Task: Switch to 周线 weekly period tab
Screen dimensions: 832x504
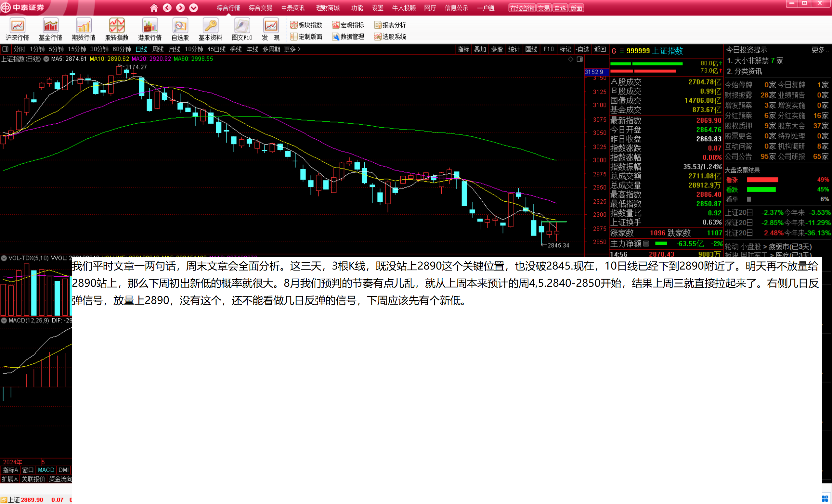Action: 158,49
